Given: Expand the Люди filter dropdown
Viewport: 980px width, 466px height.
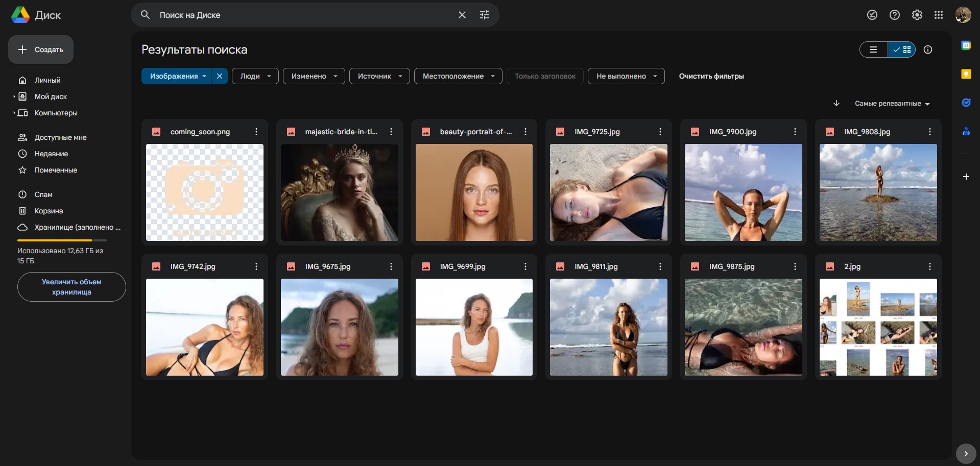Looking at the screenshot, I should point(255,76).
